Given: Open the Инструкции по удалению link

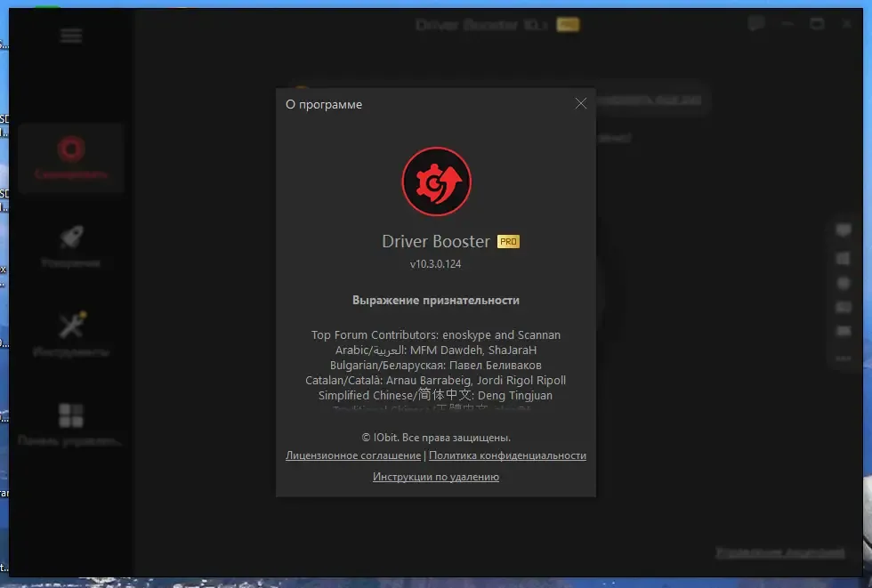Looking at the screenshot, I should click(x=436, y=477).
